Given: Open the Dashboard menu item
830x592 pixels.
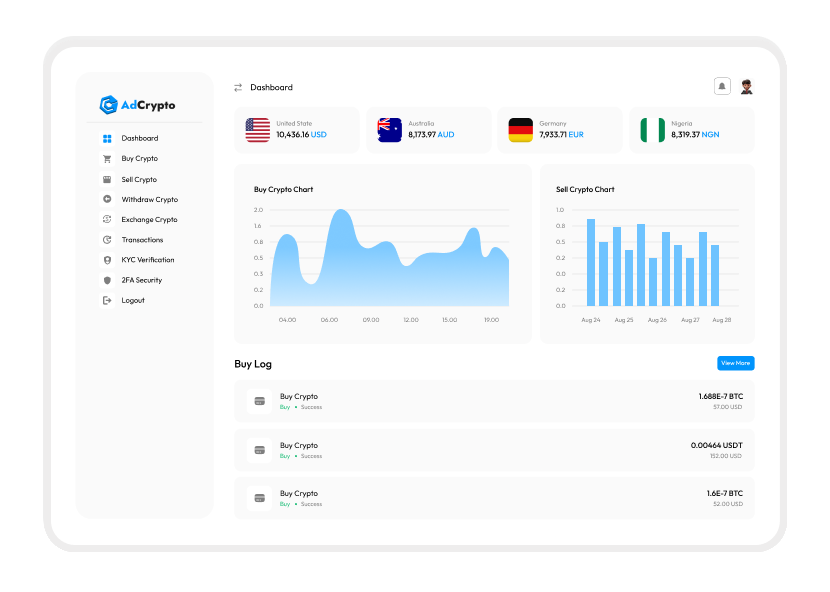Looking at the screenshot, I should click(x=139, y=138).
